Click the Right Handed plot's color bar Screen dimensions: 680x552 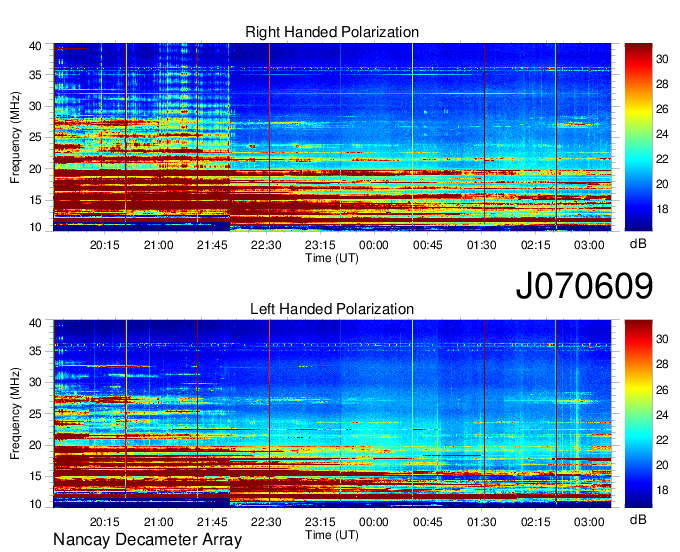638,137
